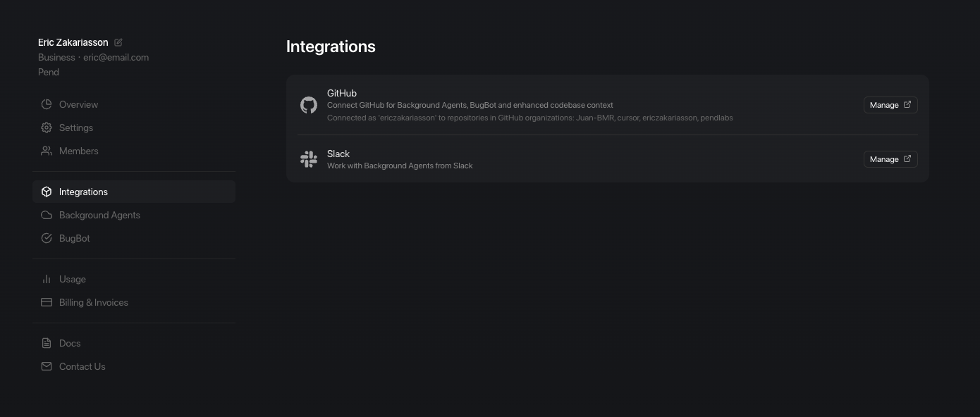980x417 pixels.
Task: Click the Contact Us envelope icon
Action: [x=47, y=366]
